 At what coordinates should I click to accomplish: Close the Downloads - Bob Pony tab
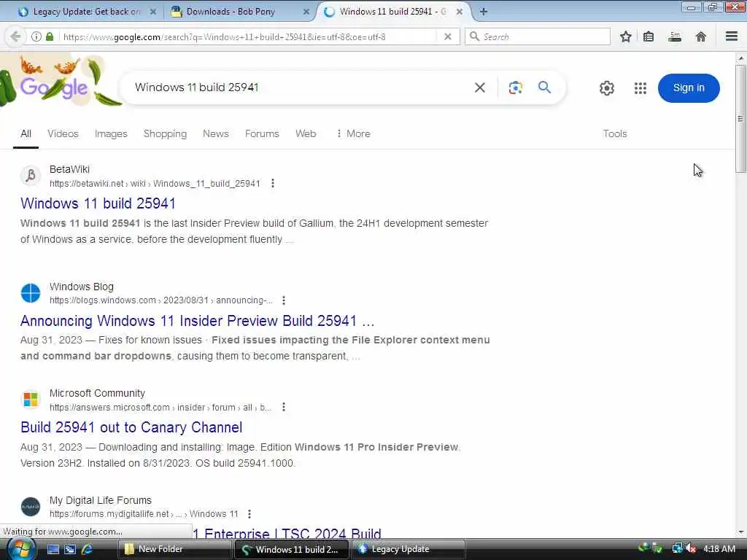[x=306, y=12]
